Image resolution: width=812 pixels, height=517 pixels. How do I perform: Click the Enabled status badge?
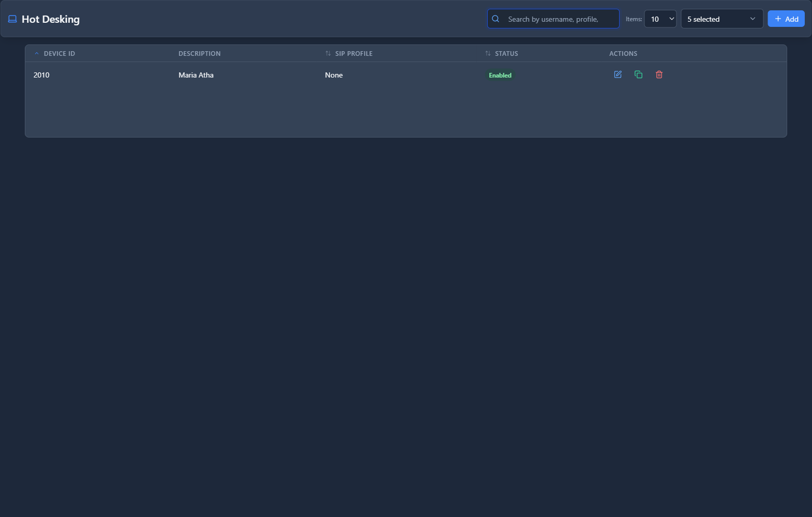pos(500,75)
